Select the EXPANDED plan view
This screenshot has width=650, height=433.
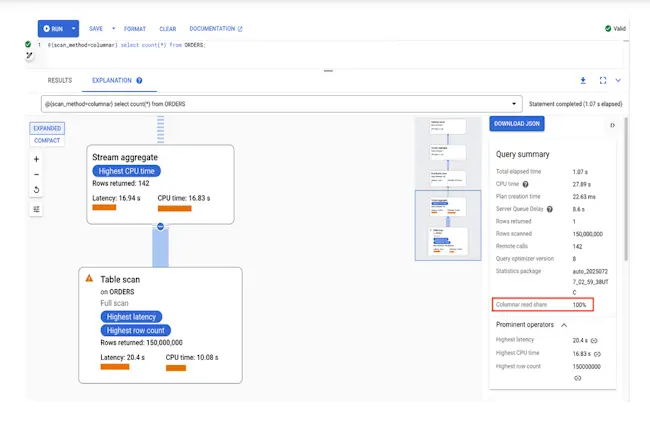tap(47, 128)
